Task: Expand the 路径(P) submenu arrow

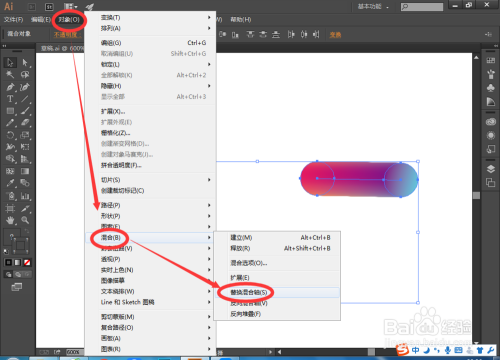Action: pos(209,205)
